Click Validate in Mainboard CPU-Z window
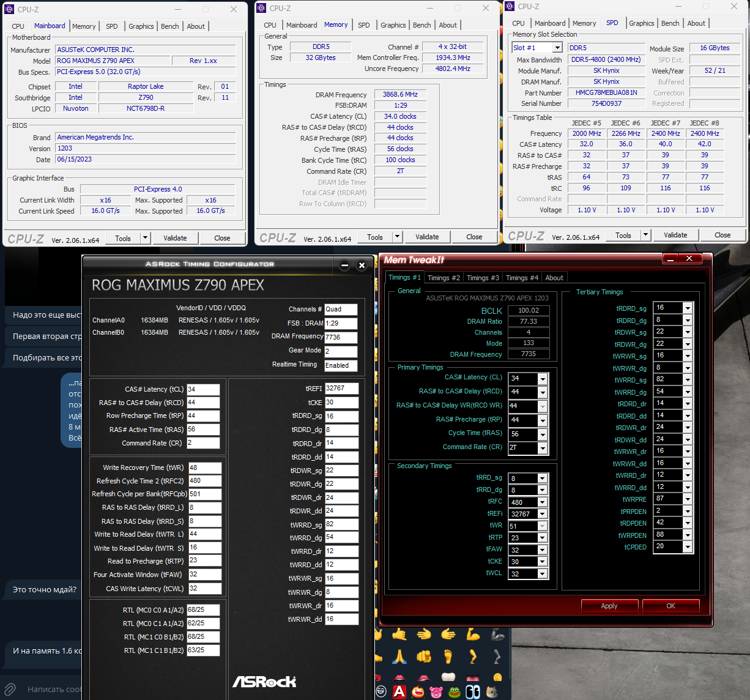 [176, 238]
